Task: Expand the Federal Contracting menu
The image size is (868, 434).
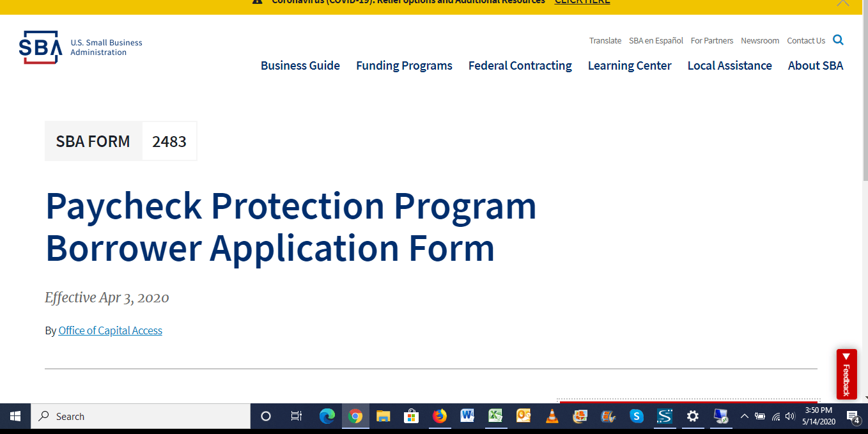Action: (x=520, y=65)
